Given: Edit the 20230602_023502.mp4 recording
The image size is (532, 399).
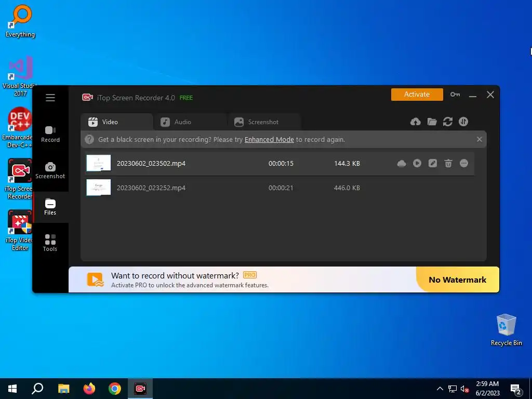Looking at the screenshot, I should (x=433, y=163).
